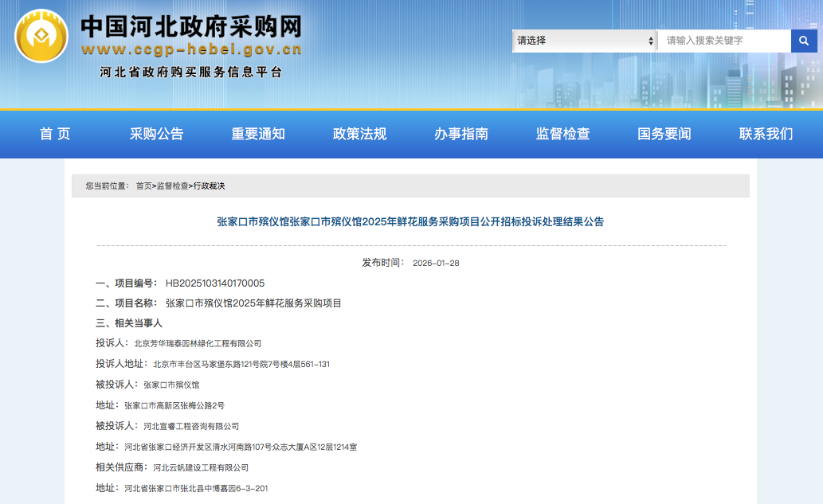Open the 请选择 category dropdown

(574, 41)
